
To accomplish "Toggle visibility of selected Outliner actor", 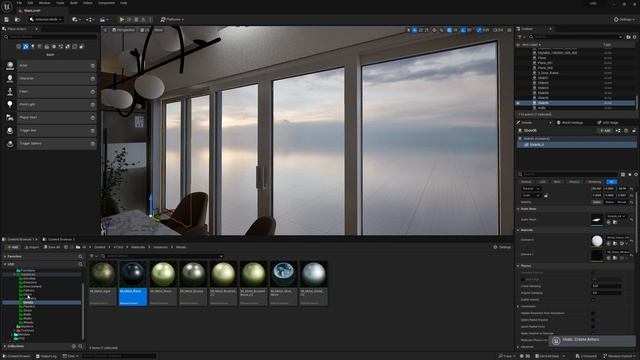I will (518, 103).
